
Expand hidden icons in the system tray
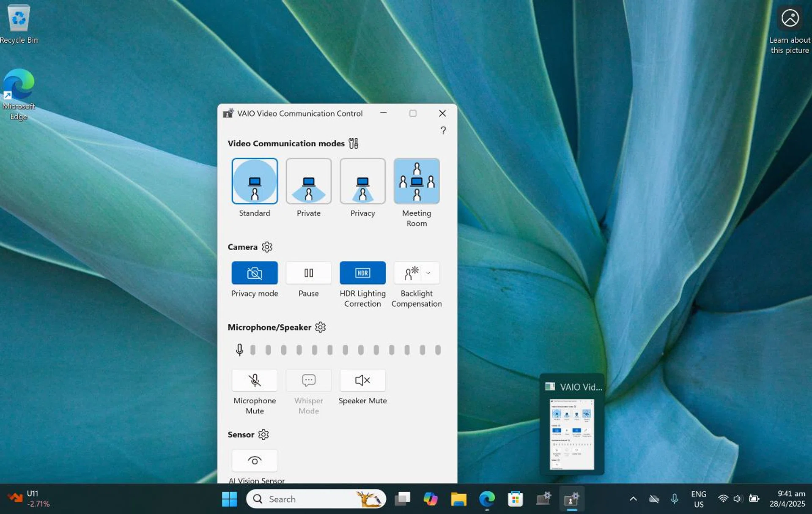point(633,498)
